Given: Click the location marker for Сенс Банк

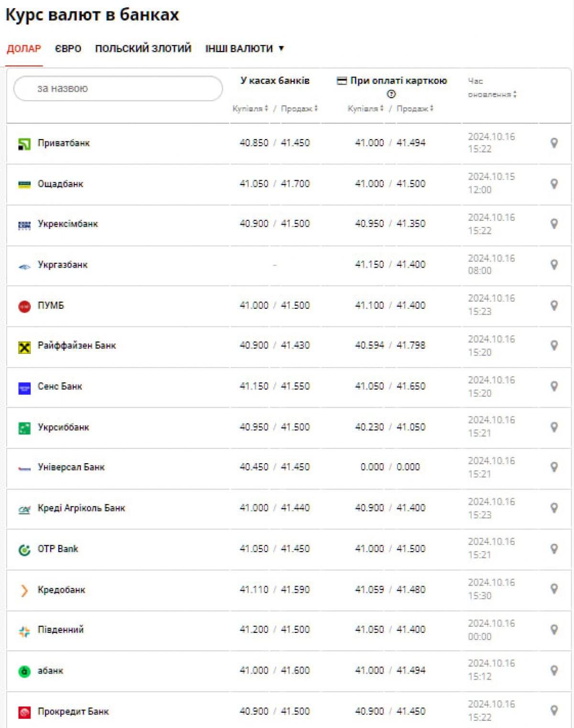Looking at the screenshot, I should pyautogui.click(x=554, y=386).
